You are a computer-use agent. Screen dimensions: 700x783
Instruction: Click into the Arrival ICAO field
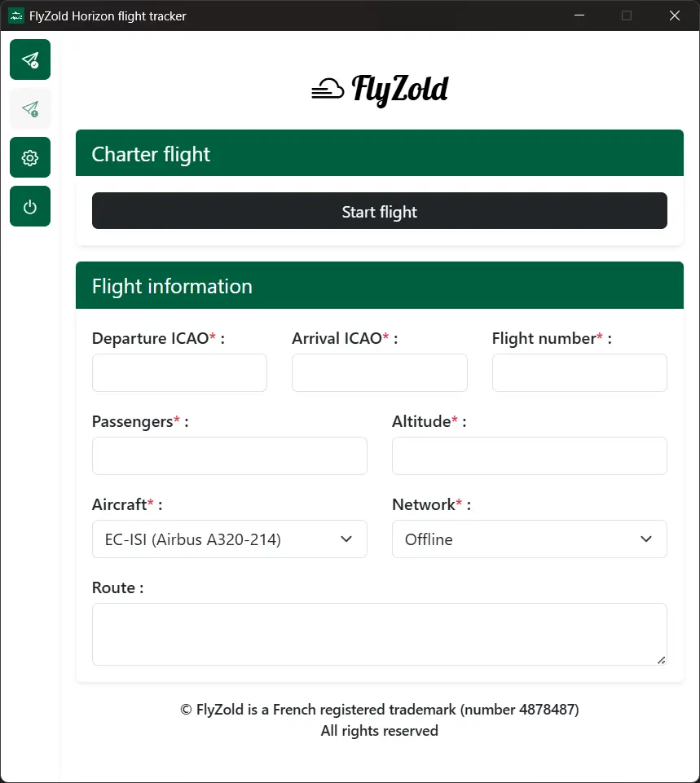pos(379,372)
